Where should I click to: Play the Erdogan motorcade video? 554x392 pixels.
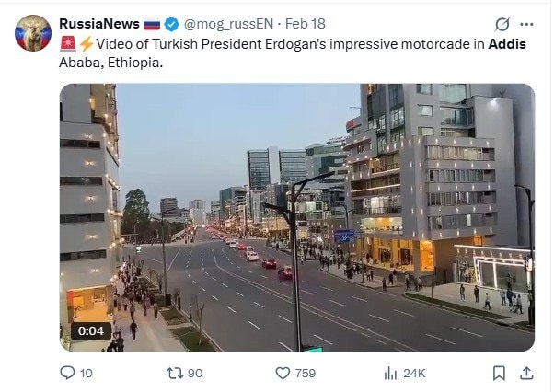tap(296, 217)
